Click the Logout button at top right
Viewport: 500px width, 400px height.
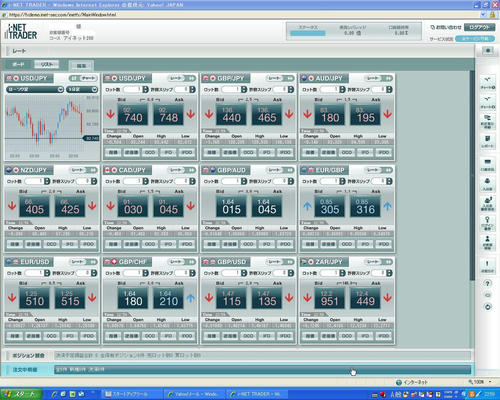click(479, 28)
